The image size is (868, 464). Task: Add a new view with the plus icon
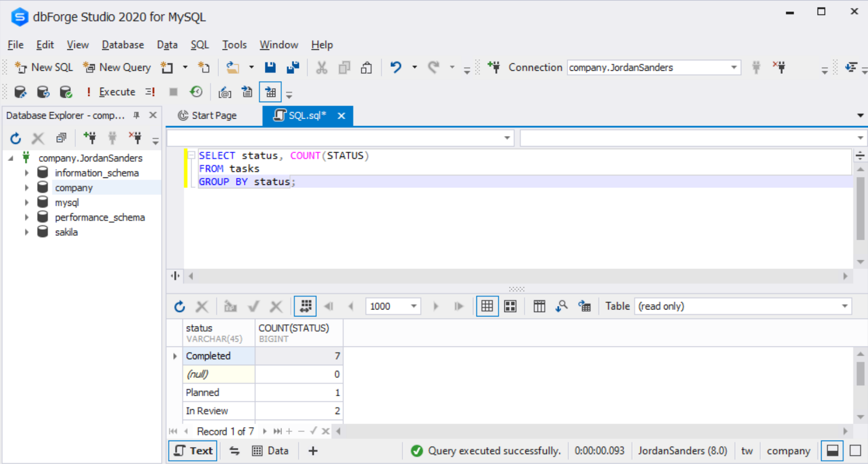tap(313, 451)
